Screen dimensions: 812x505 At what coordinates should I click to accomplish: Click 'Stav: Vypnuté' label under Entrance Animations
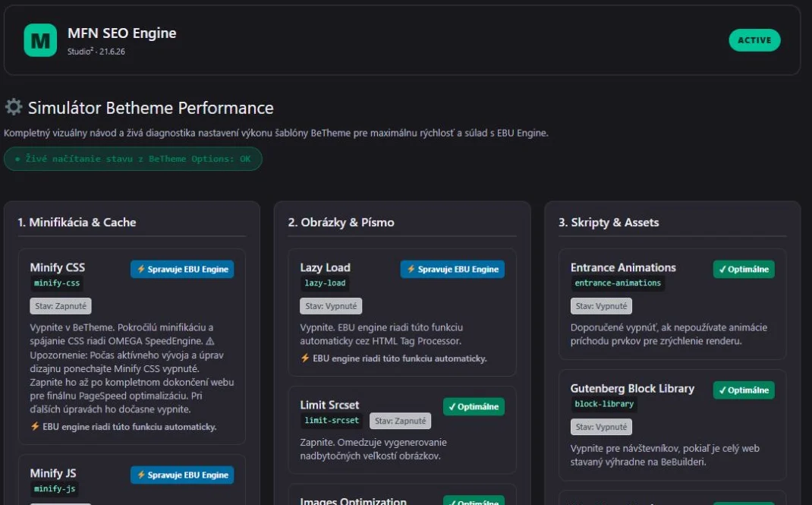click(601, 306)
